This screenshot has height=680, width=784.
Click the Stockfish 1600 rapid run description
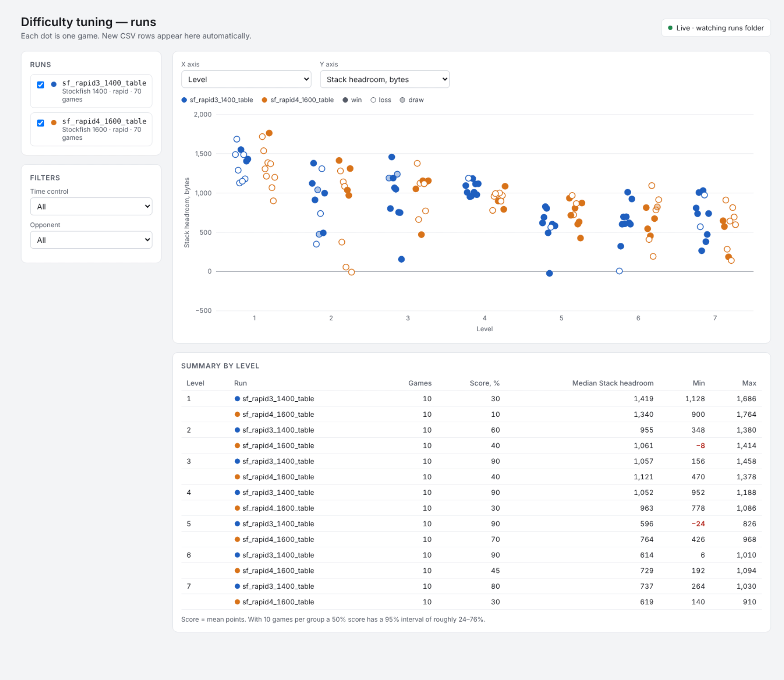click(x=102, y=134)
